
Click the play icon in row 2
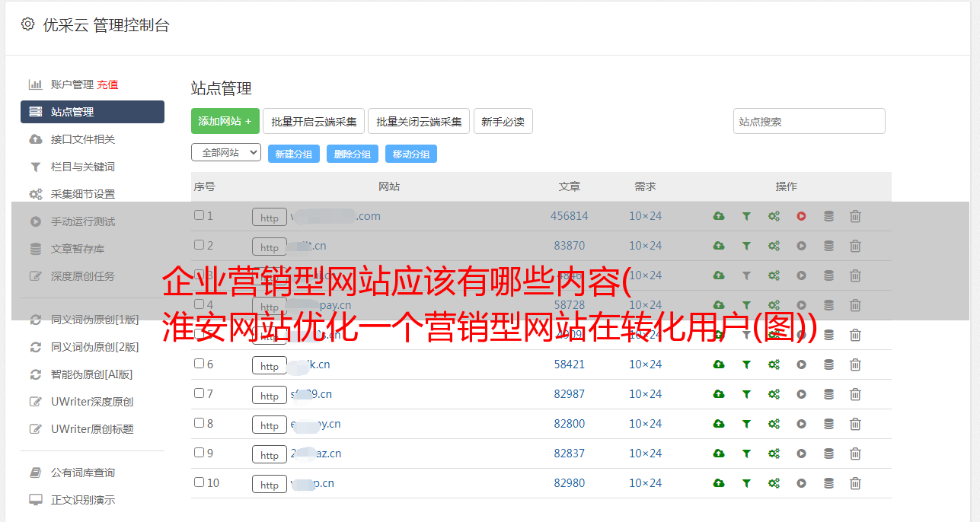tap(801, 246)
